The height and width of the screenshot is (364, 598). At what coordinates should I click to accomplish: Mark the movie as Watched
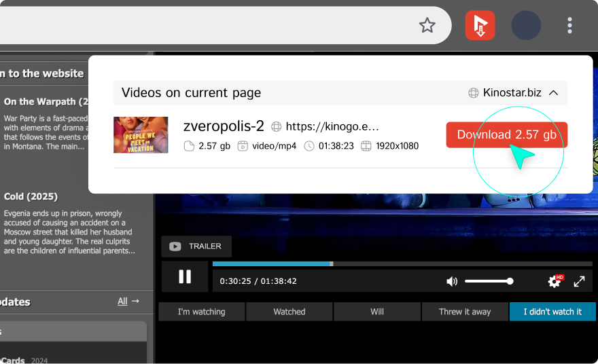[x=289, y=312]
